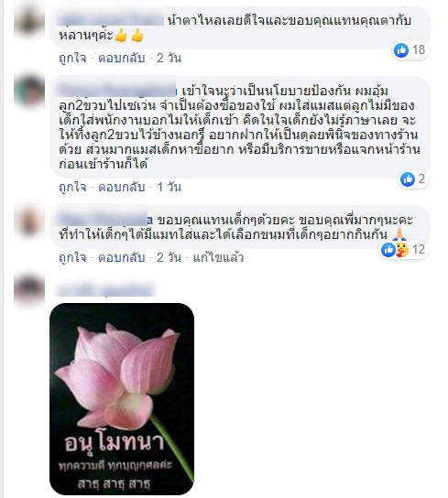Open second commenter's profile picture
The image size is (448, 498).
(29, 92)
